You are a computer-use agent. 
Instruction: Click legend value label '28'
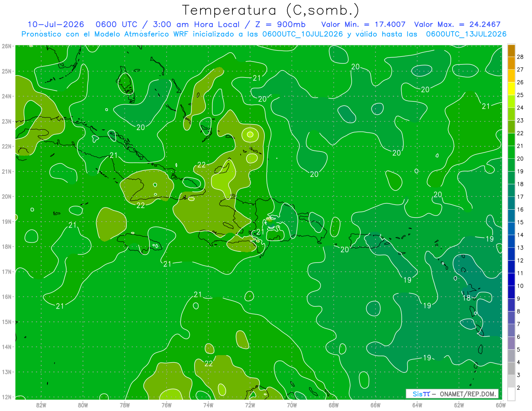click(x=520, y=57)
